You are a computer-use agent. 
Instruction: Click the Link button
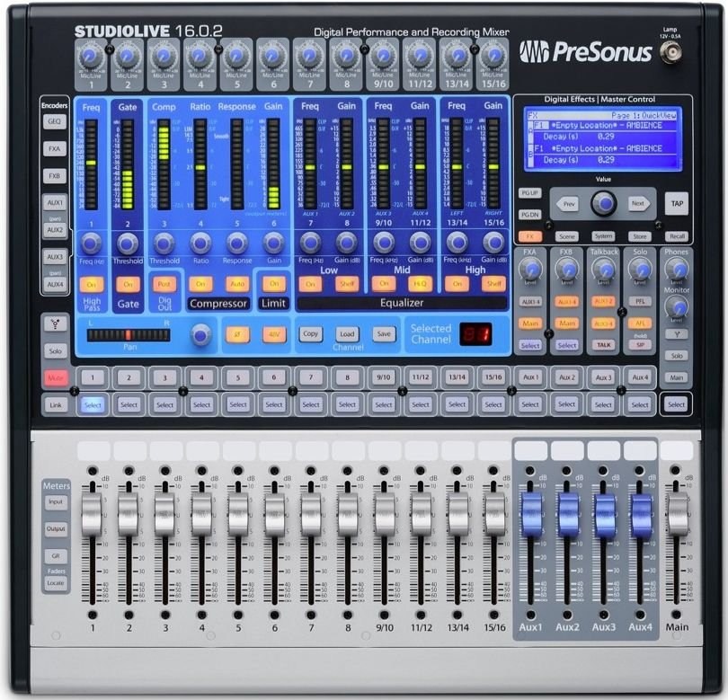pos(55,404)
